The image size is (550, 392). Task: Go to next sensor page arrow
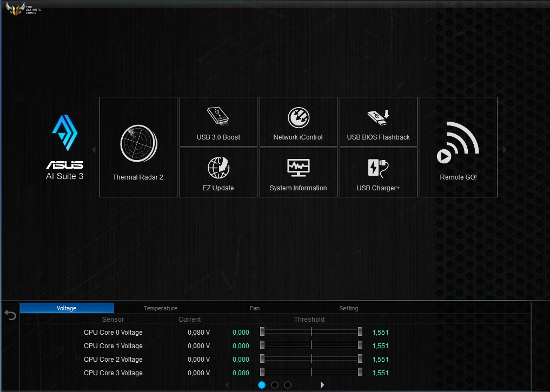tap(322, 385)
